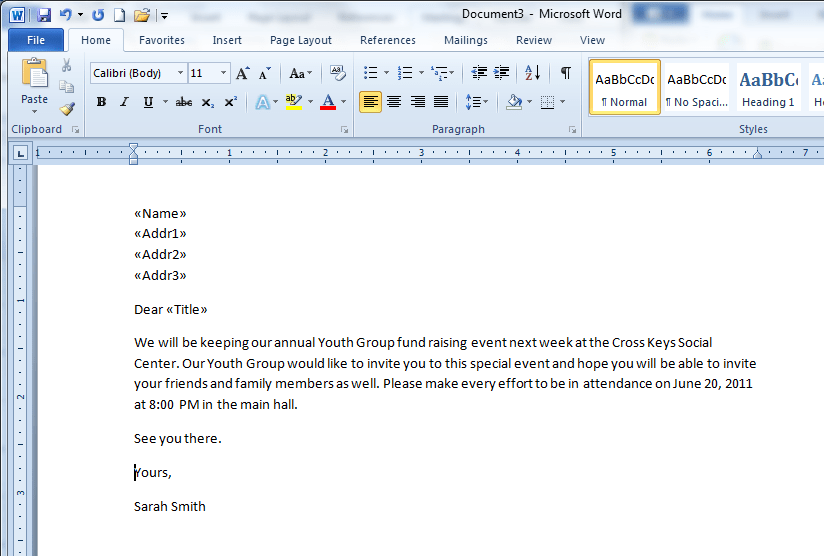Click the Undo arrow icon
This screenshot has width=824, height=556.
[66, 15]
